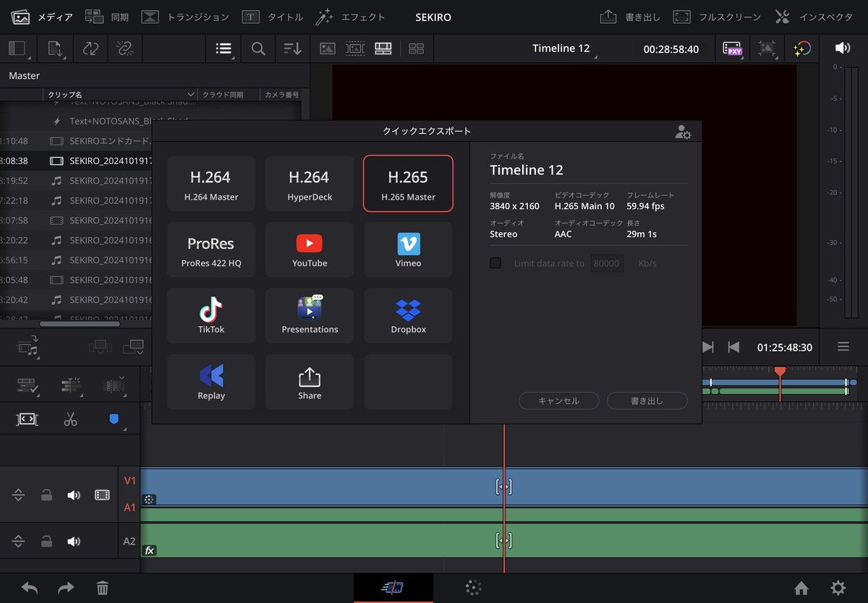Open the timeline options checklist dropdown

27,385
